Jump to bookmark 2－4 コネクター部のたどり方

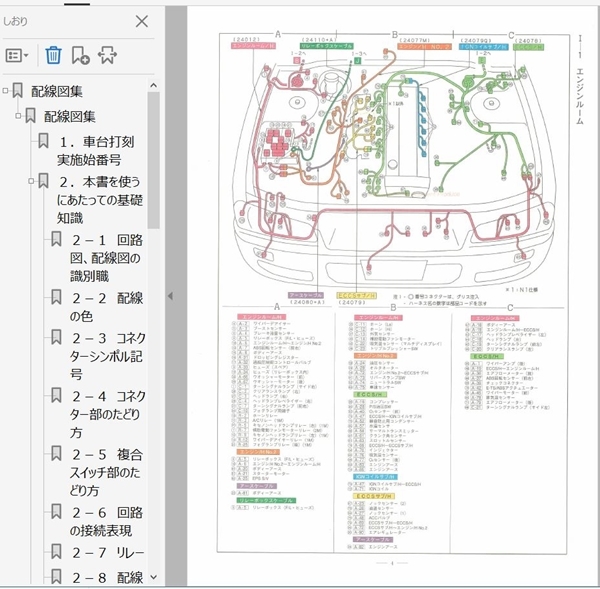pos(108,414)
